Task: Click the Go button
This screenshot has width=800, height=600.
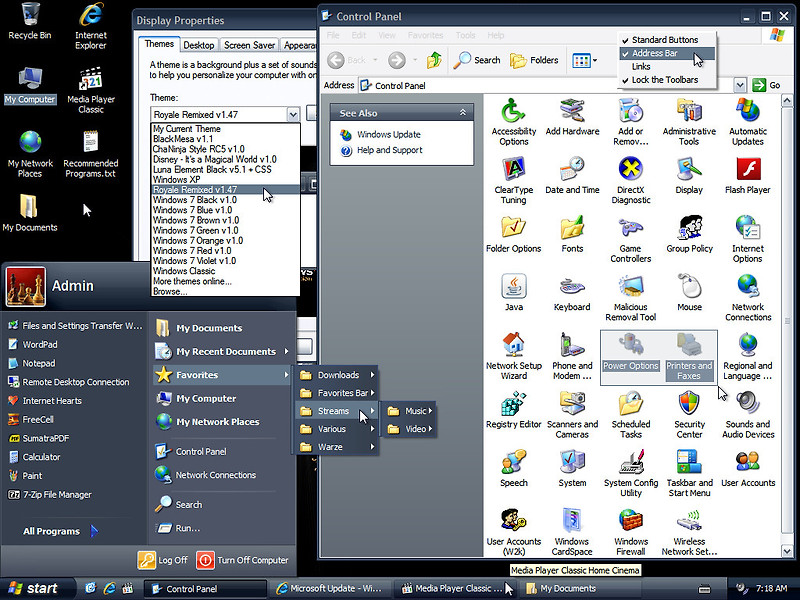Action: click(x=767, y=85)
